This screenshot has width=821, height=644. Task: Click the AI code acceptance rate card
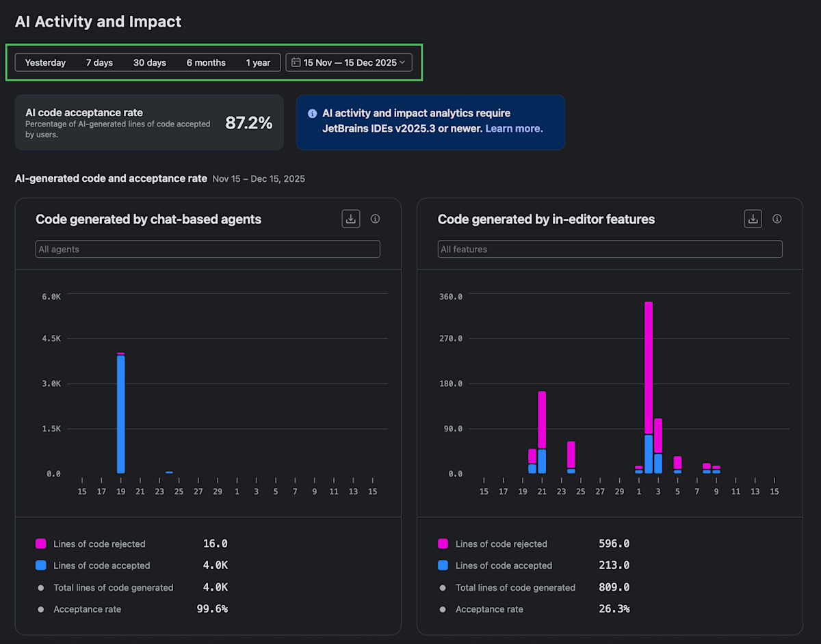pos(149,122)
